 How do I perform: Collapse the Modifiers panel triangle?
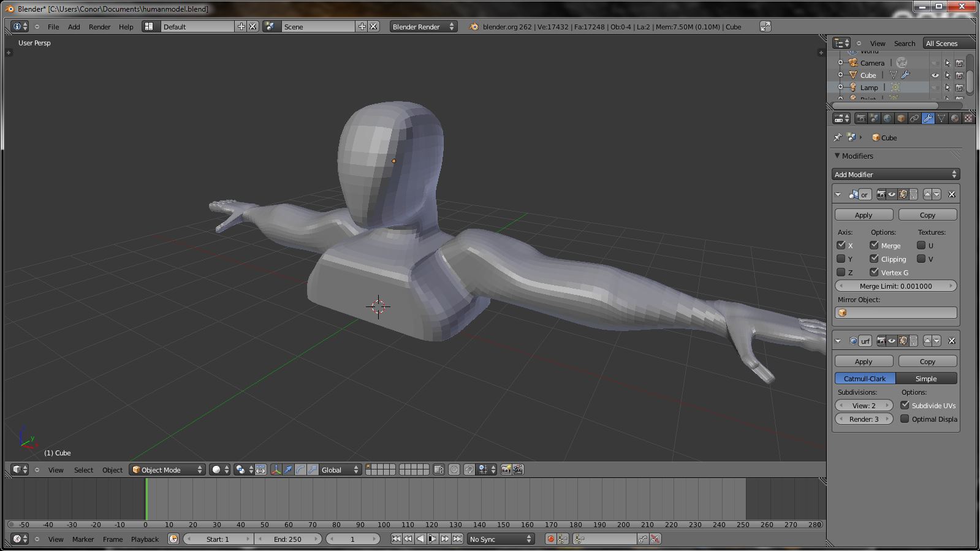(837, 156)
